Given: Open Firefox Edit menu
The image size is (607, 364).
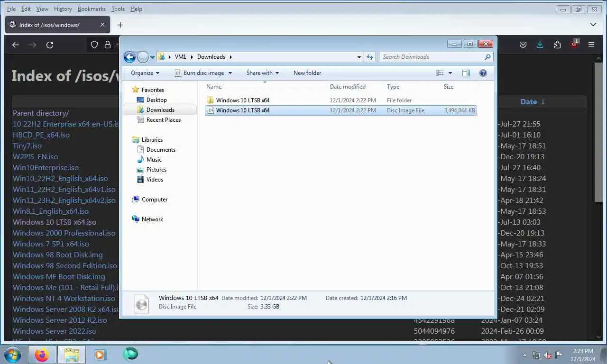Looking at the screenshot, I should pyautogui.click(x=26, y=9).
